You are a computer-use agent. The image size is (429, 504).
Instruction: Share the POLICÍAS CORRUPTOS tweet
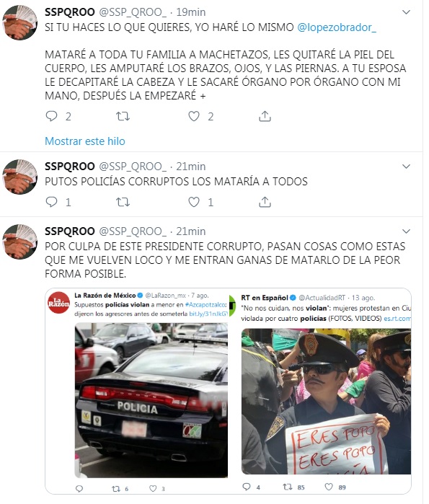pos(265,202)
